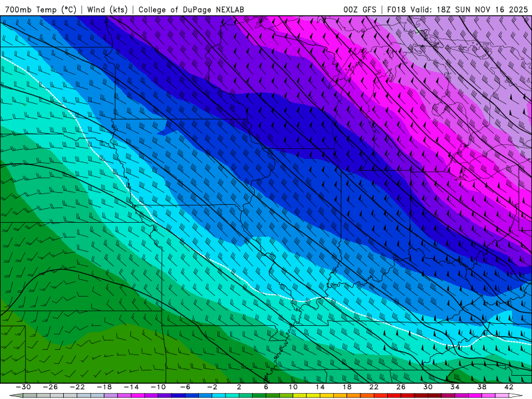Click the -30 value on the color scale

click(23, 387)
